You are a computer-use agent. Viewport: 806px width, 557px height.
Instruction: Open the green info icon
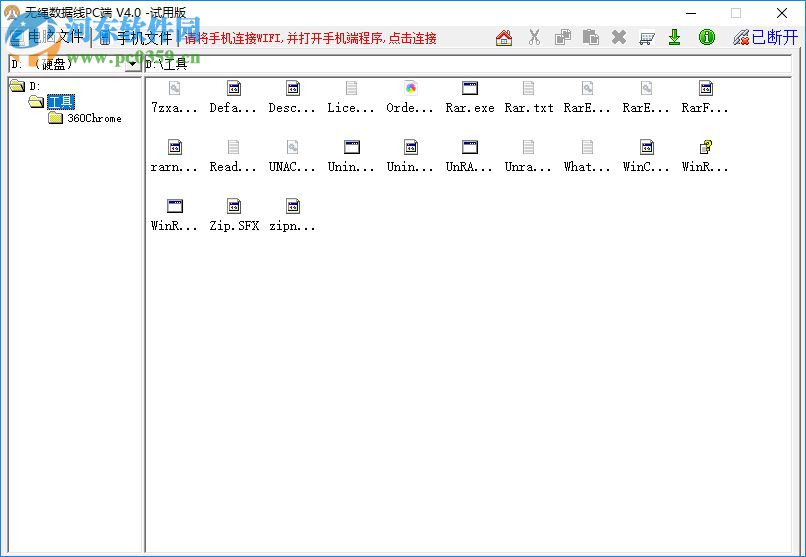tap(707, 38)
